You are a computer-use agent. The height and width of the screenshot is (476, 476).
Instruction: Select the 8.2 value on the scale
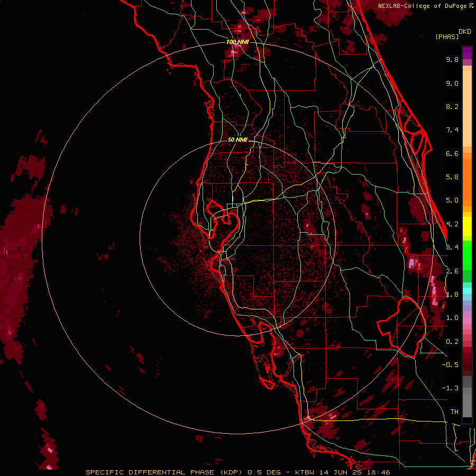[x=452, y=106]
